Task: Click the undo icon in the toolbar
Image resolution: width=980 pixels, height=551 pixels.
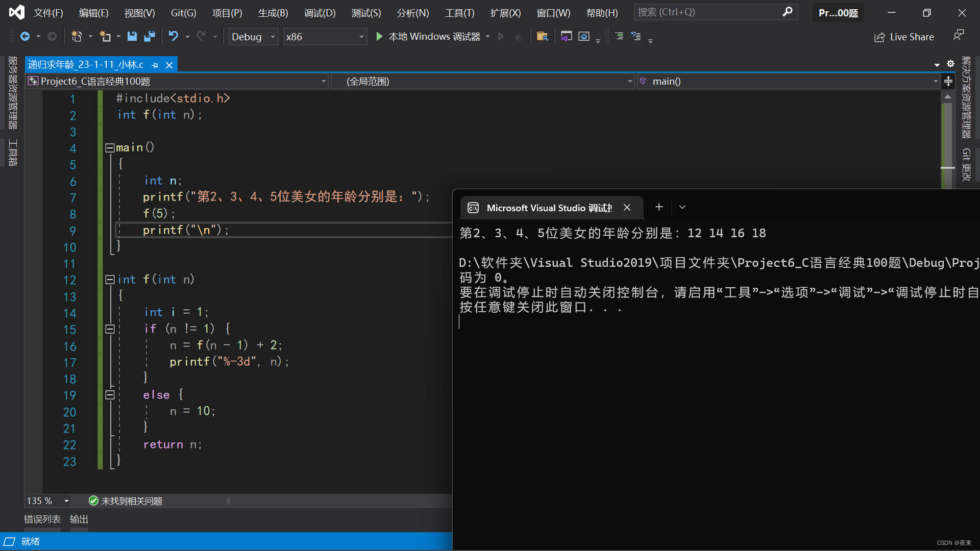Action: coord(174,36)
